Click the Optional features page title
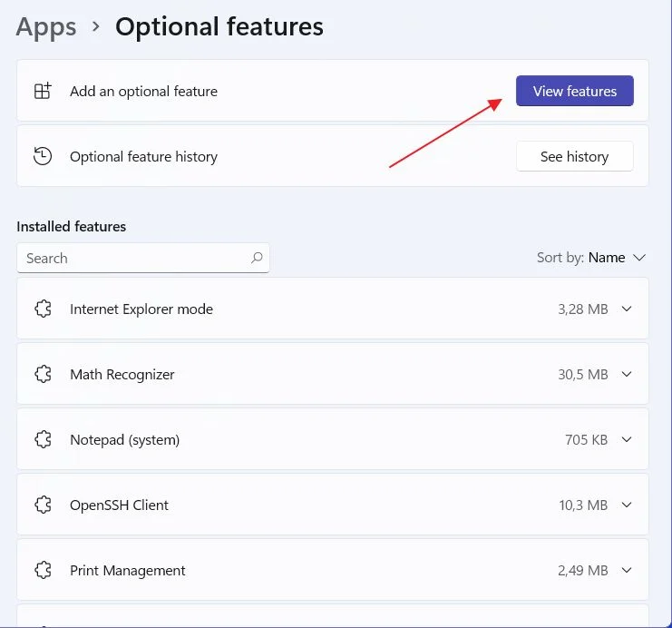Image resolution: width=672 pixels, height=628 pixels. 219,27
